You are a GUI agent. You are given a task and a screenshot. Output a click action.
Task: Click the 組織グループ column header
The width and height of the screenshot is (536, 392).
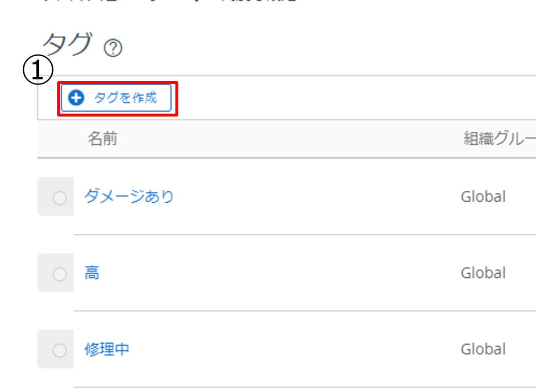click(498, 139)
